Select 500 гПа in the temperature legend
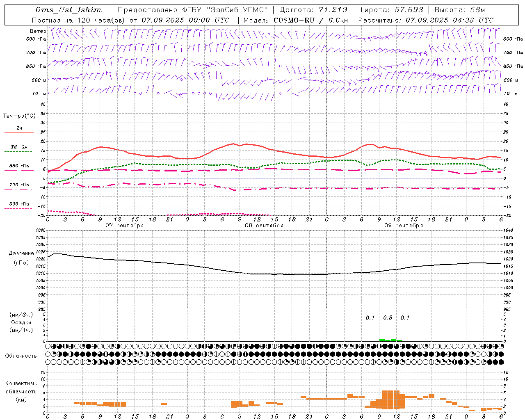This screenshot has width=525, height=420. [x=19, y=204]
